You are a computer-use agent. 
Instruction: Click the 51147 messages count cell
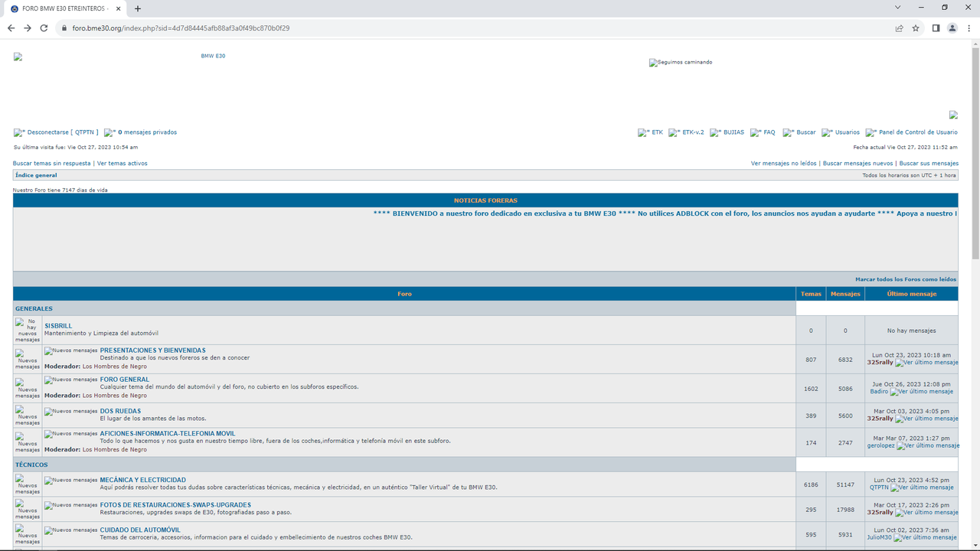pyautogui.click(x=845, y=484)
